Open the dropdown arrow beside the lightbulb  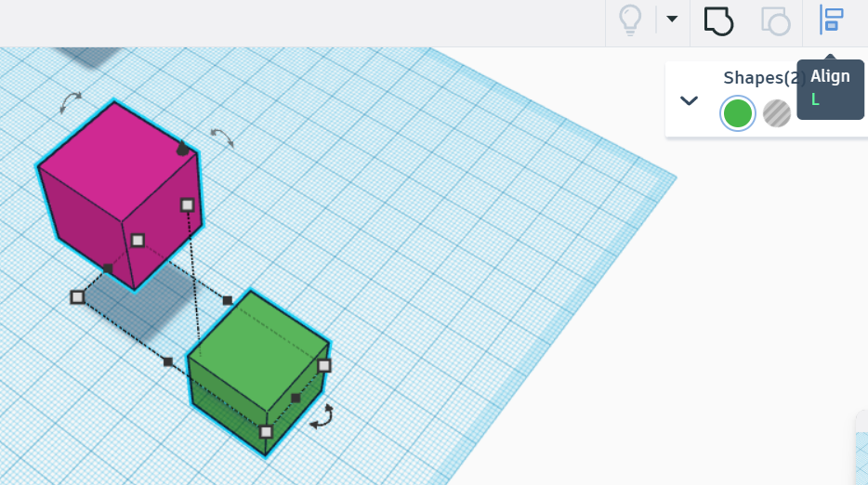pyautogui.click(x=672, y=19)
